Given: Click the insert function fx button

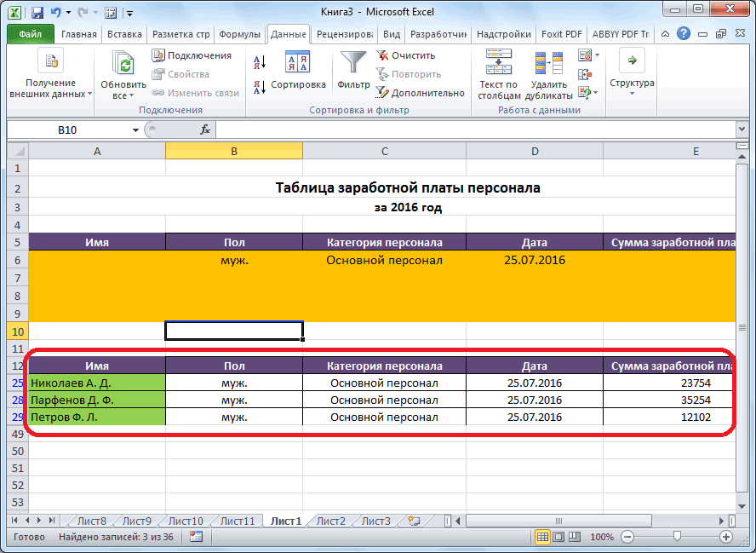Looking at the screenshot, I should point(205,130).
